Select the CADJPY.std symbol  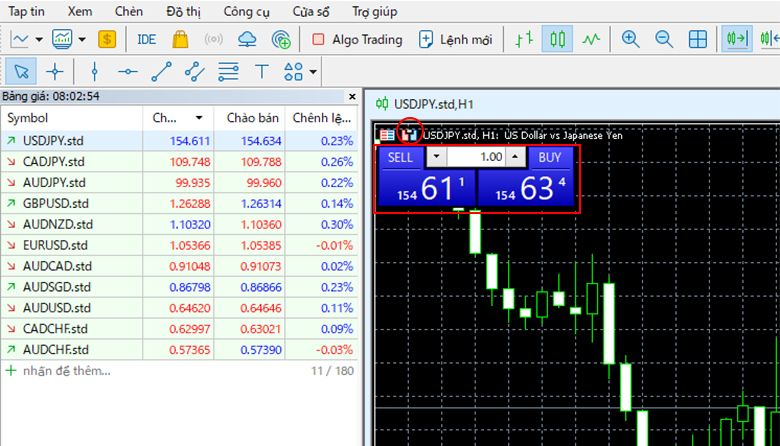54,162
